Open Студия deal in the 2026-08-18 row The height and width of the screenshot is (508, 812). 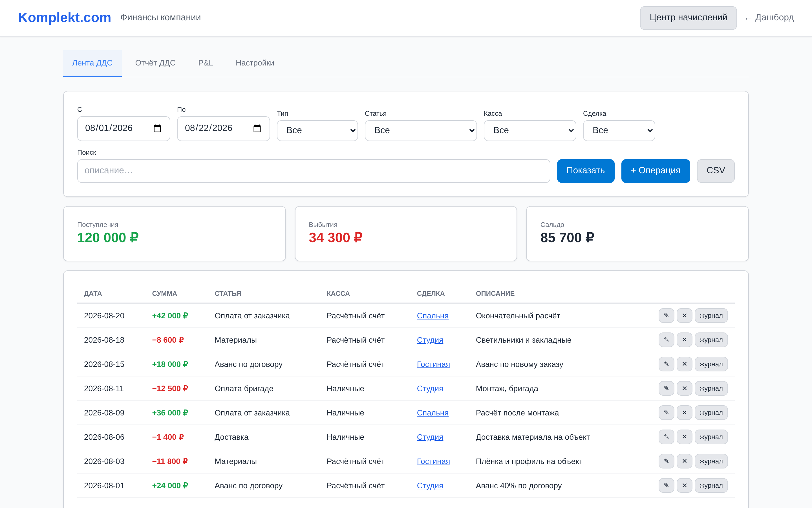click(x=430, y=340)
